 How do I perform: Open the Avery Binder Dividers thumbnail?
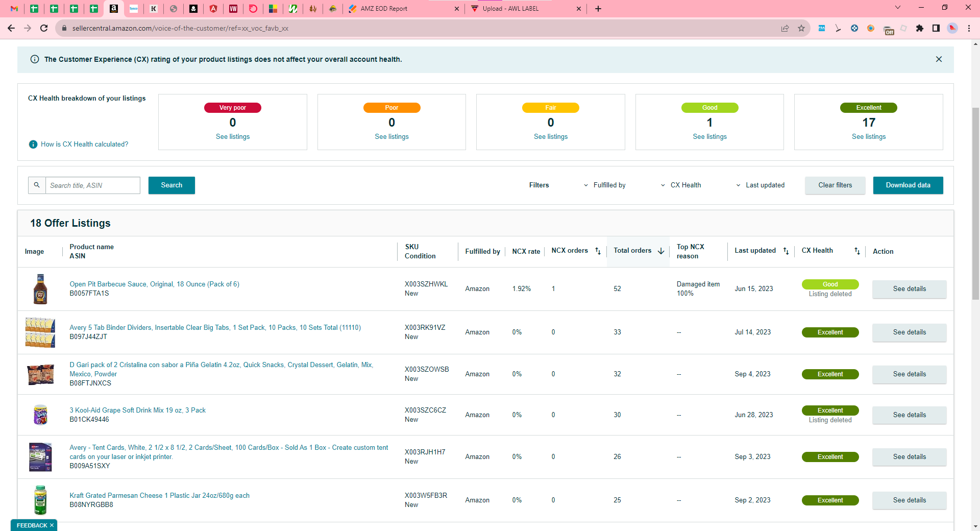tap(40, 332)
